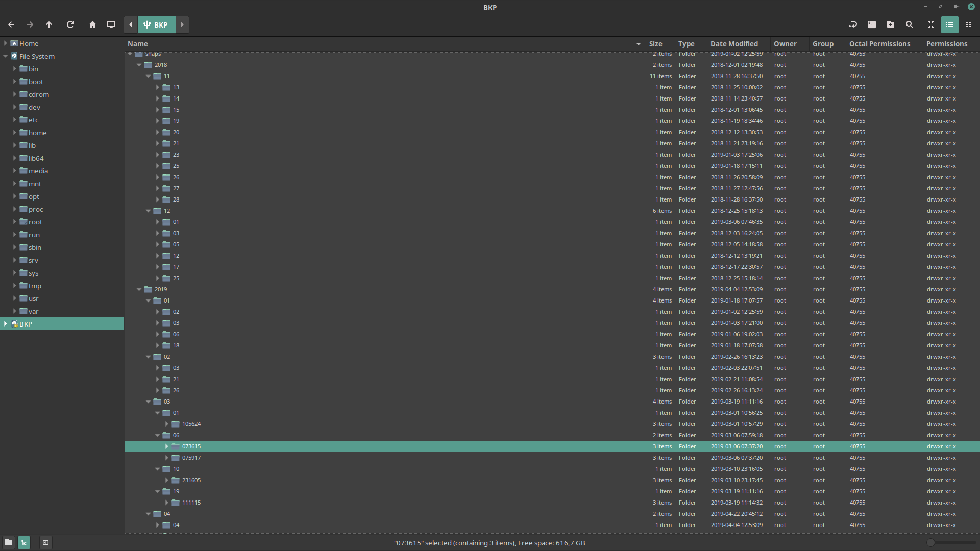Open the file search tool
Image resolution: width=980 pixels, height=551 pixels.
(x=910, y=24)
